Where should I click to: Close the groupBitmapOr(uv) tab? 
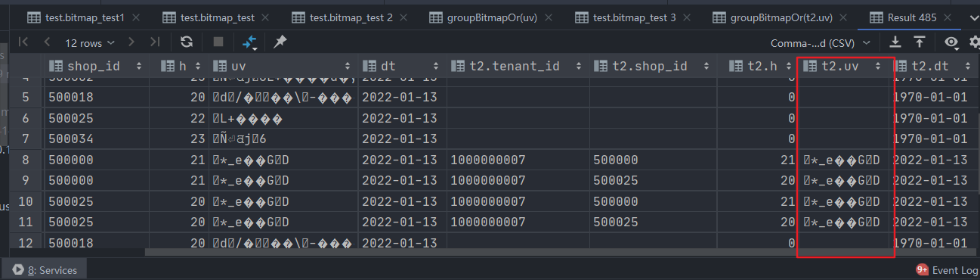point(549,17)
